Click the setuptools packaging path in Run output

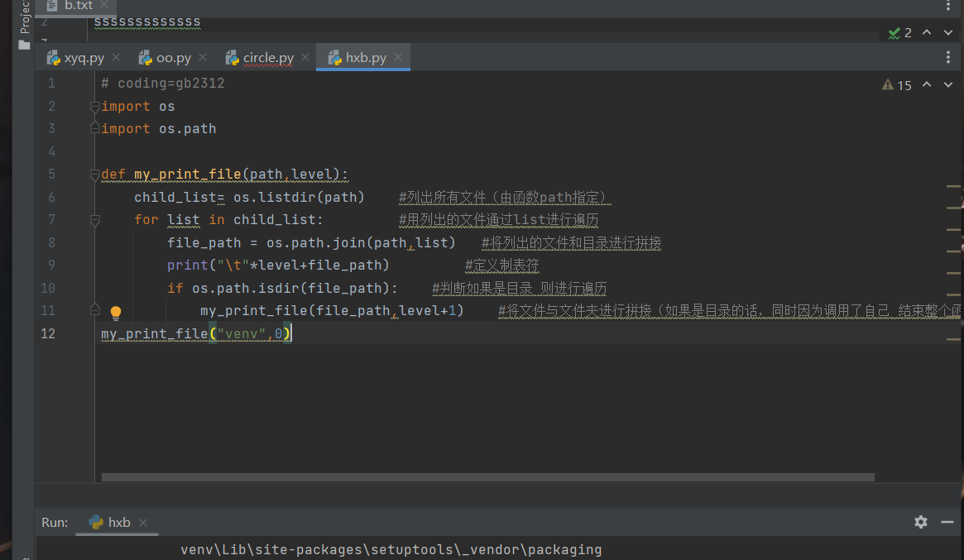pos(391,549)
